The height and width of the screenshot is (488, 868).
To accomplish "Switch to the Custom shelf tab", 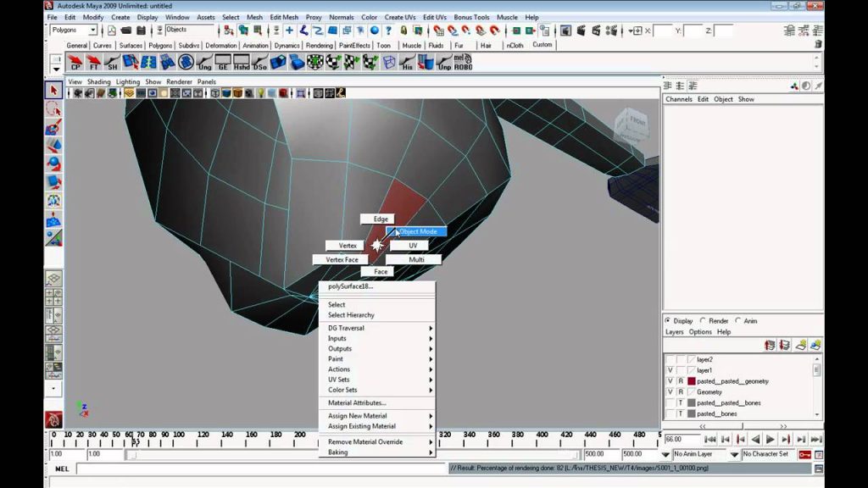I will point(542,45).
